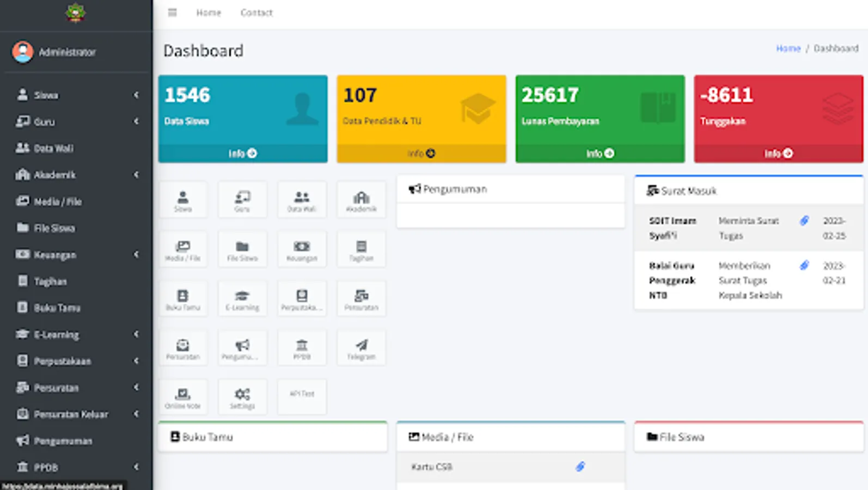This screenshot has width=868, height=490.
Task: Open the Online Vote shortcut tile
Action: 183,397
